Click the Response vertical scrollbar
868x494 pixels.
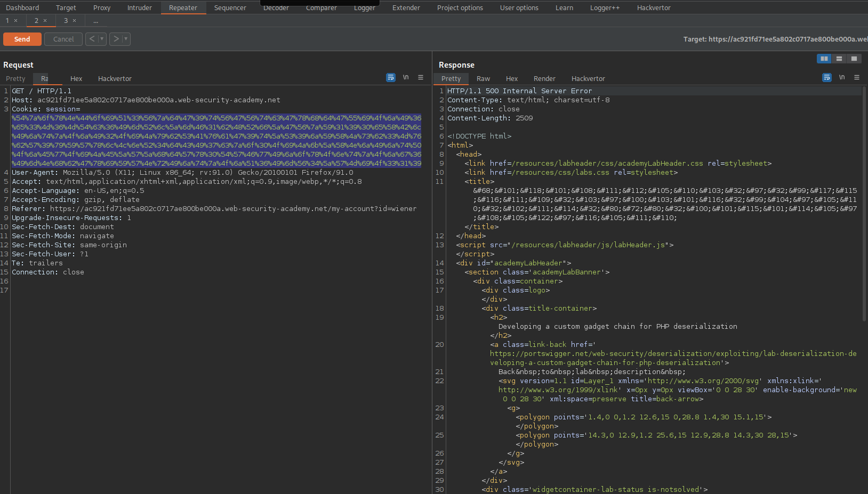click(x=864, y=204)
